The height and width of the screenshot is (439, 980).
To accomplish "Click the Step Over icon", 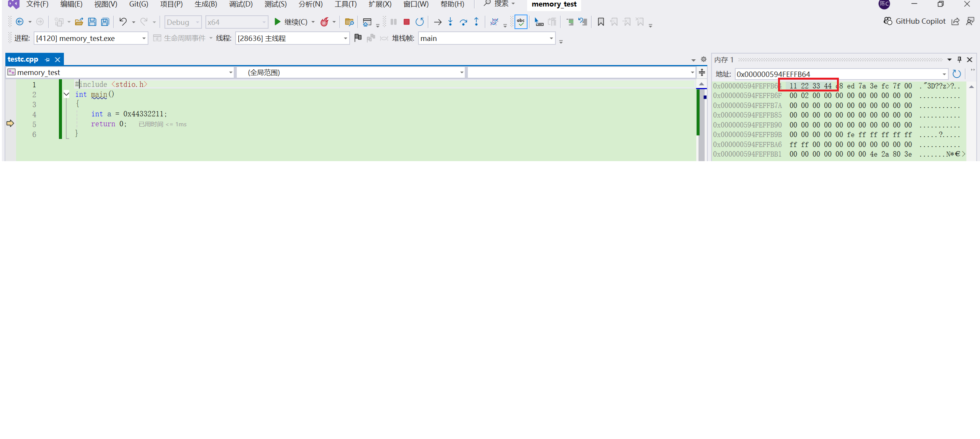I will (x=464, y=22).
